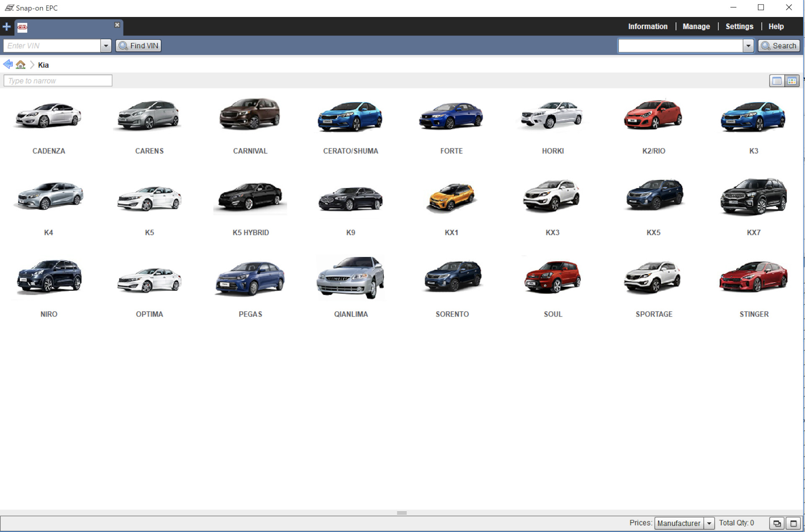
Task: Click the cascade windows icon in status bar
Action: pyautogui.click(x=776, y=523)
